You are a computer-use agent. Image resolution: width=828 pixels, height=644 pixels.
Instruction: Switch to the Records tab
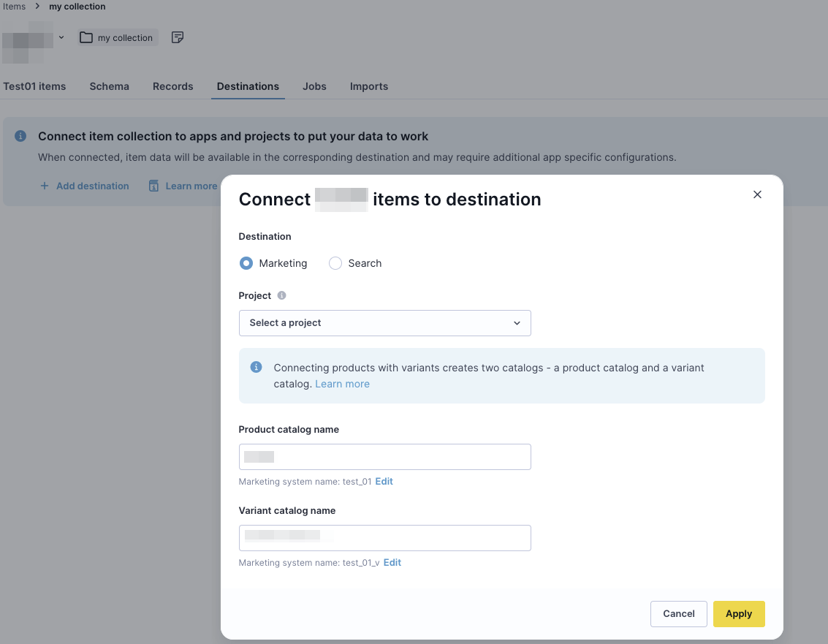click(172, 86)
